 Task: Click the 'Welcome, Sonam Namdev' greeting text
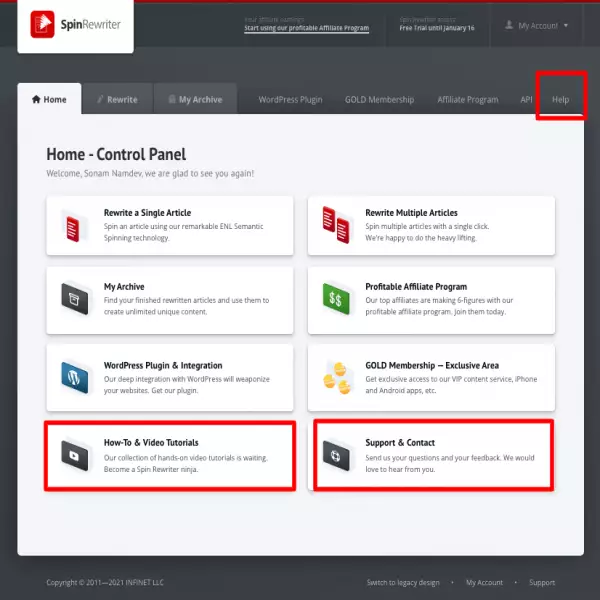(150, 173)
